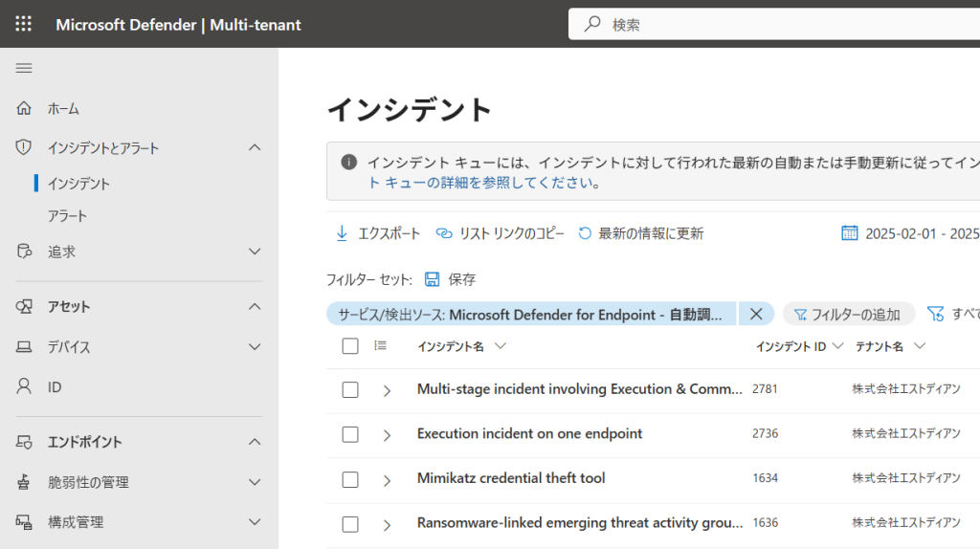This screenshot has width=980, height=549.
Task: Open 脆弱性の管理 in the sidebar
Action: pos(88,482)
